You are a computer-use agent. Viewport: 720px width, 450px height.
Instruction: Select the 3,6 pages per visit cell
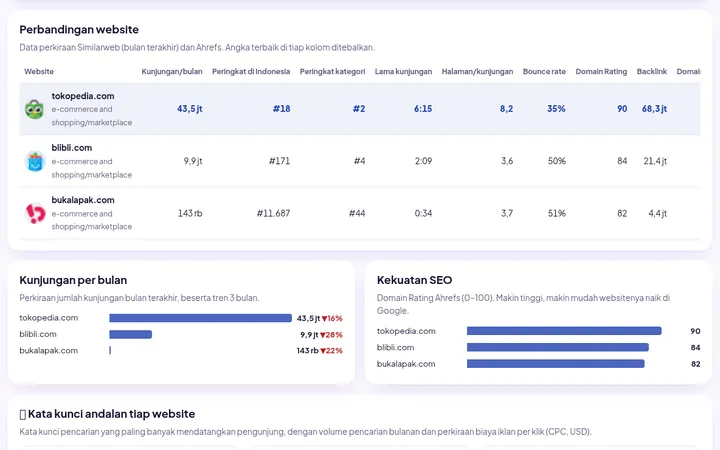(506, 161)
